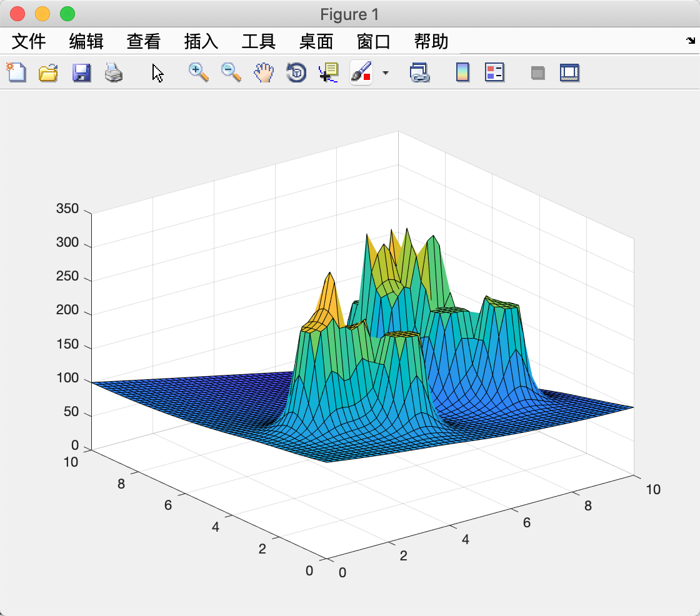Viewport: 700px width, 616px height.
Task: Insert a colorbar via the toolbar icon
Action: coord(462,72)
